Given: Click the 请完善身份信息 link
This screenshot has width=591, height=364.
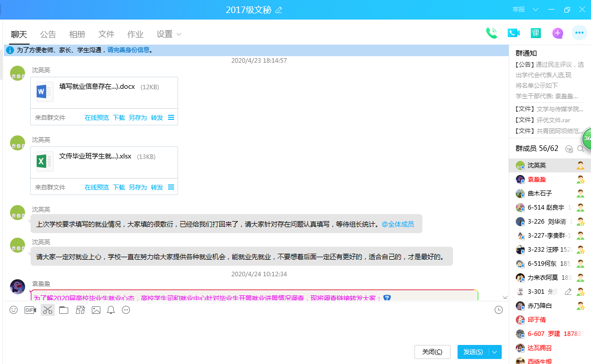Looking at the screenshot, I should 128,50.
